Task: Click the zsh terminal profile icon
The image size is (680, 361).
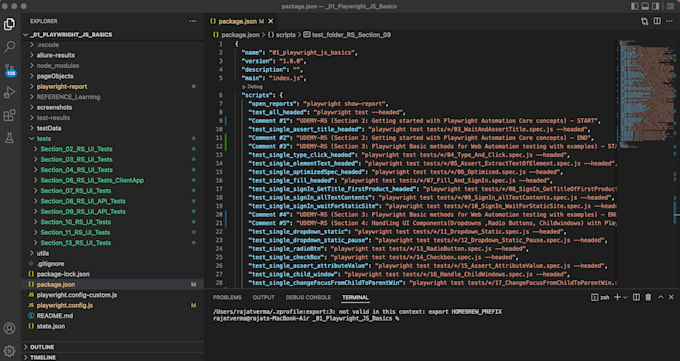Action: click(600, 297)
